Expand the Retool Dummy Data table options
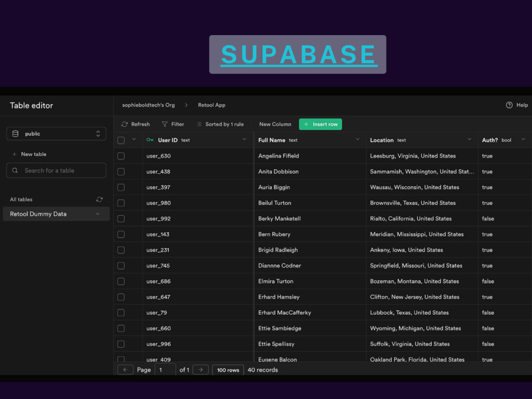 pyautogui.click(x=98, y=213)
